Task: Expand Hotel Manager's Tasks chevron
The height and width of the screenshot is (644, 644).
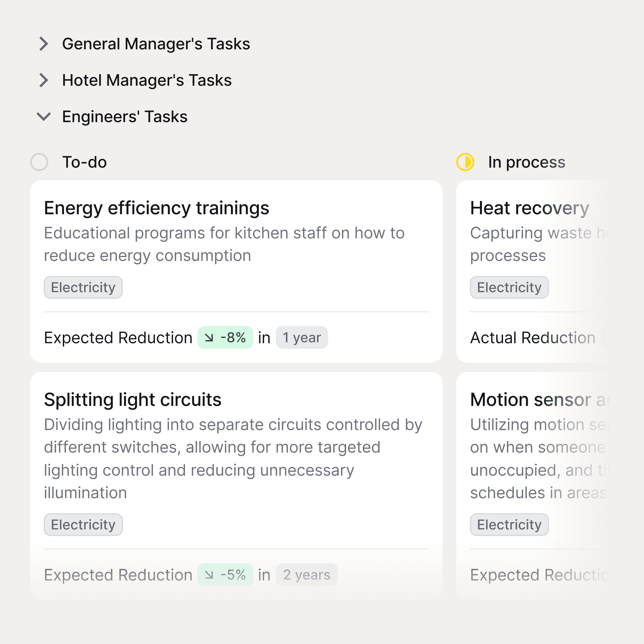Action: [44, 80]
